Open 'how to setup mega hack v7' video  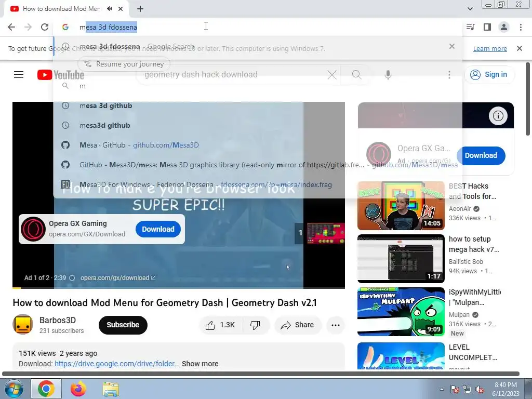[x=401, y=259]
